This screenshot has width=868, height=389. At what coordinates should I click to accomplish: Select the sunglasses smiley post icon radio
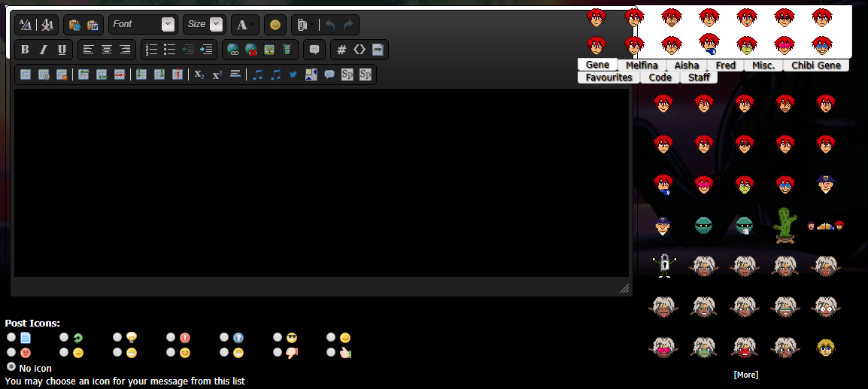(x=278, y=337)
